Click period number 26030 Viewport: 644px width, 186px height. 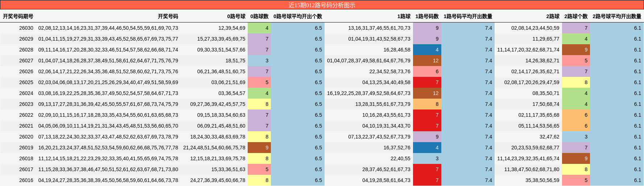26,28
